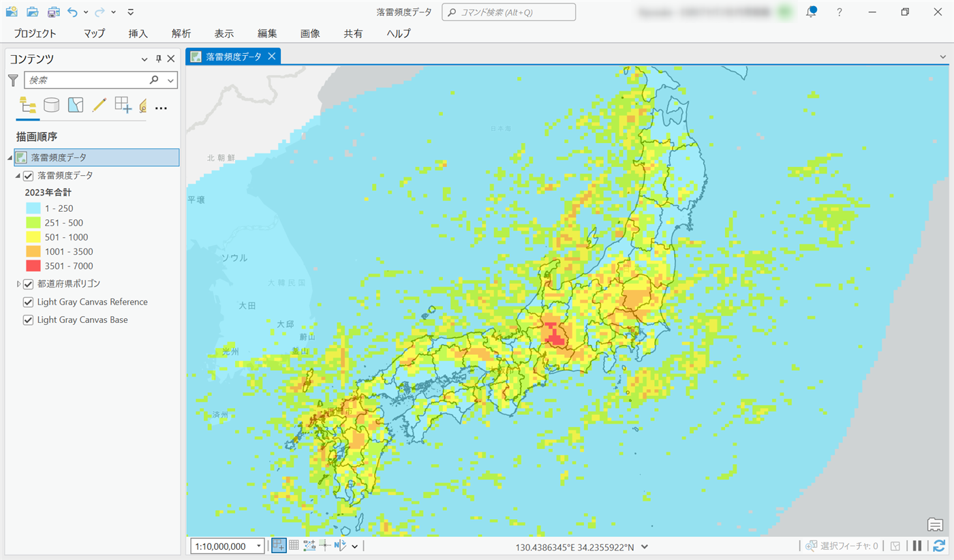Switch to the 落雷頻度データ map view tab

tap(233, 57)
